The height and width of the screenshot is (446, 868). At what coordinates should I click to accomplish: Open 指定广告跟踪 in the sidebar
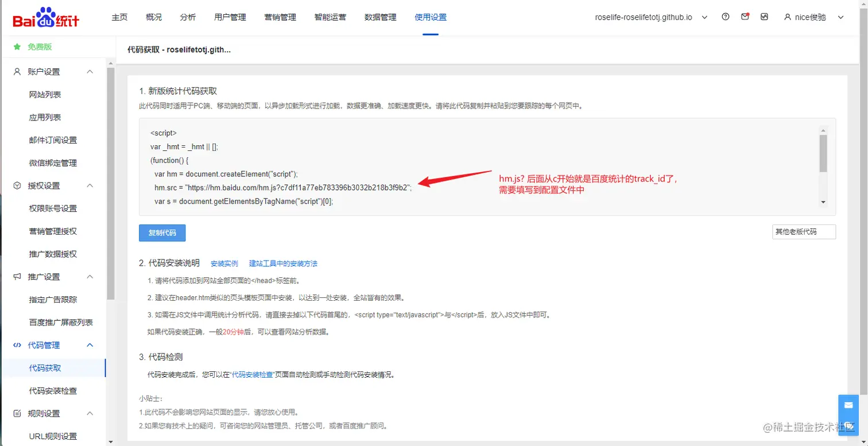pos(53,300)
